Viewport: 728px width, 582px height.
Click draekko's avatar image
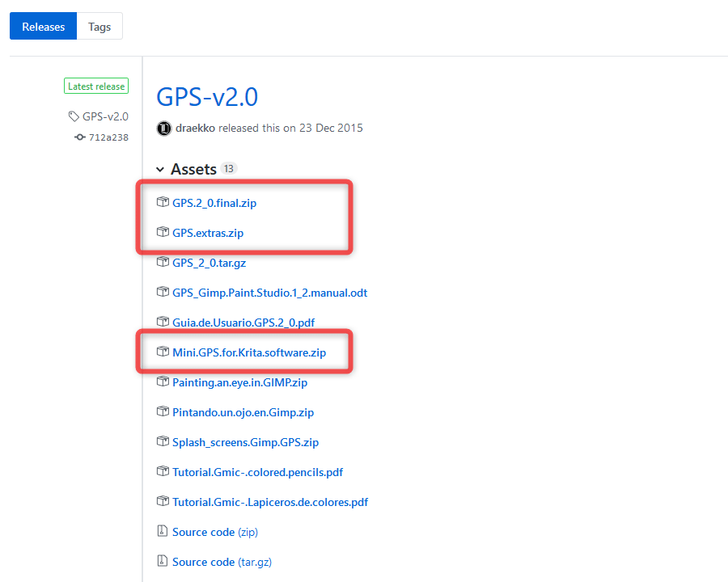(164, 128)
